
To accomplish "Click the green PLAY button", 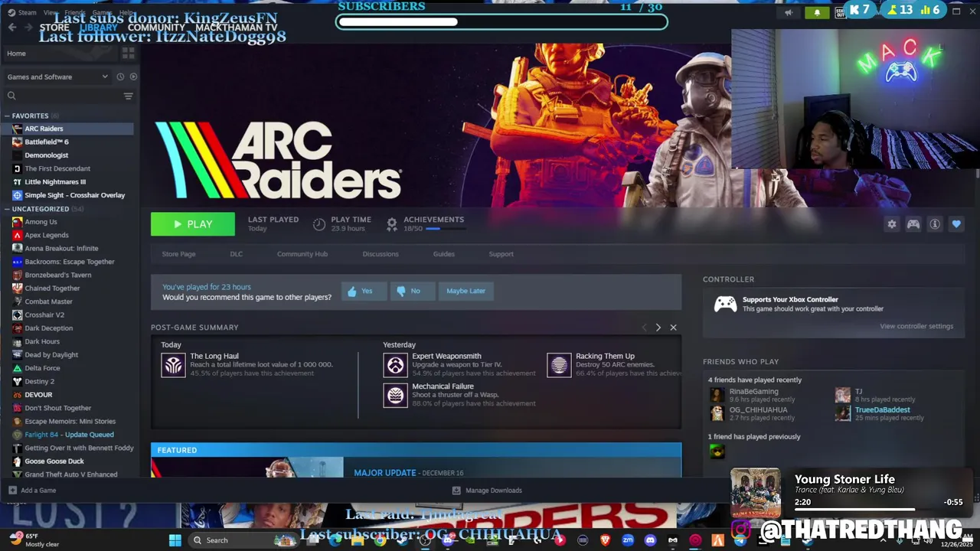I will (x=193, y=224).
